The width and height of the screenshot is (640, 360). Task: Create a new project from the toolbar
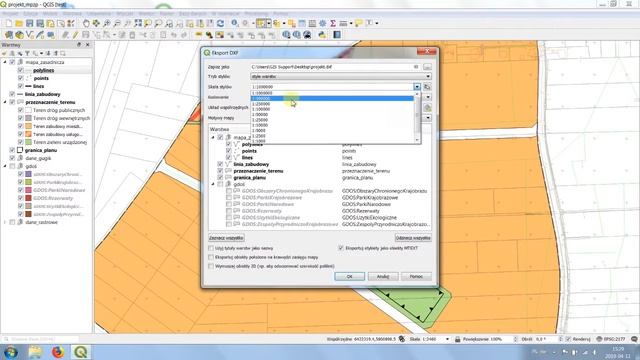pos(9,24)
